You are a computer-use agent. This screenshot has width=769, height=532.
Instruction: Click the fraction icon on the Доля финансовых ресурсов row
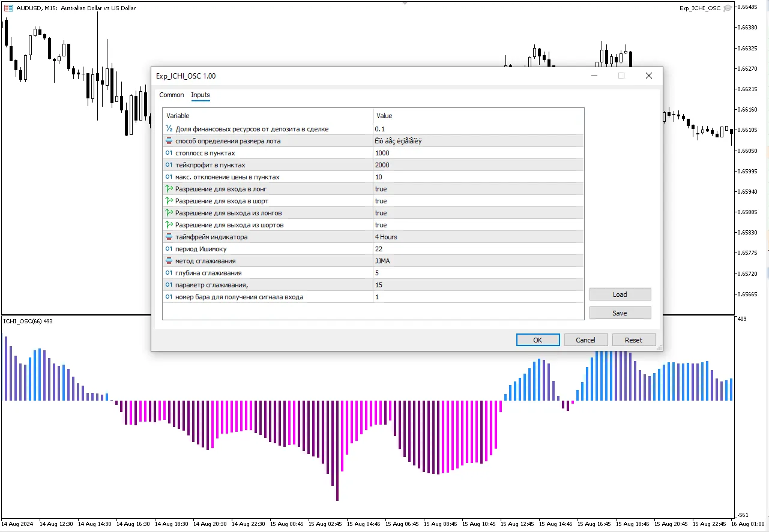click(169, 129)
